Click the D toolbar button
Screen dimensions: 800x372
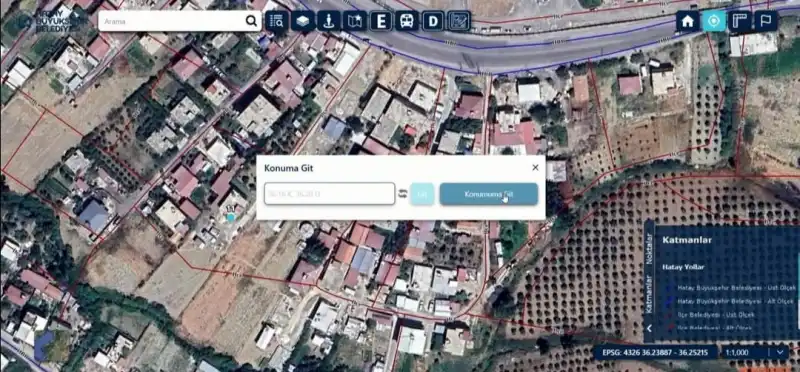point(433,21)
